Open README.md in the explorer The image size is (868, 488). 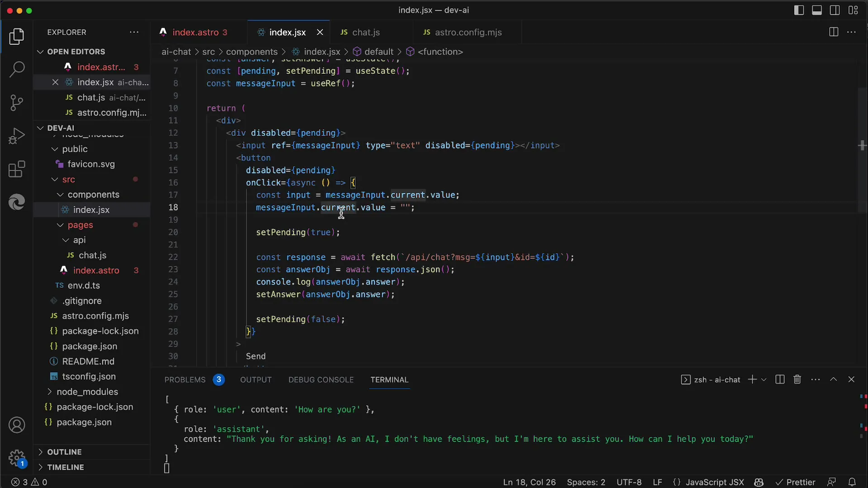[x=88, y=361]
